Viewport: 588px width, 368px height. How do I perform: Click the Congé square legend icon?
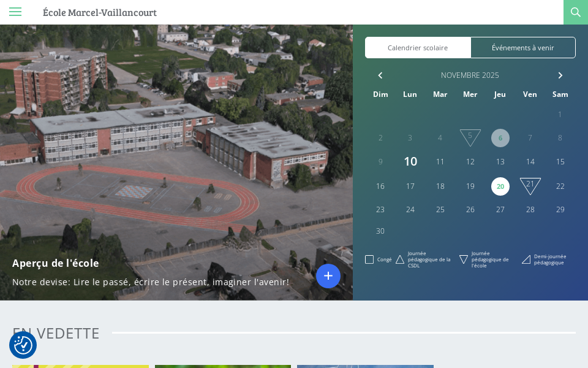pyautogui.click(x=369, y=259)
